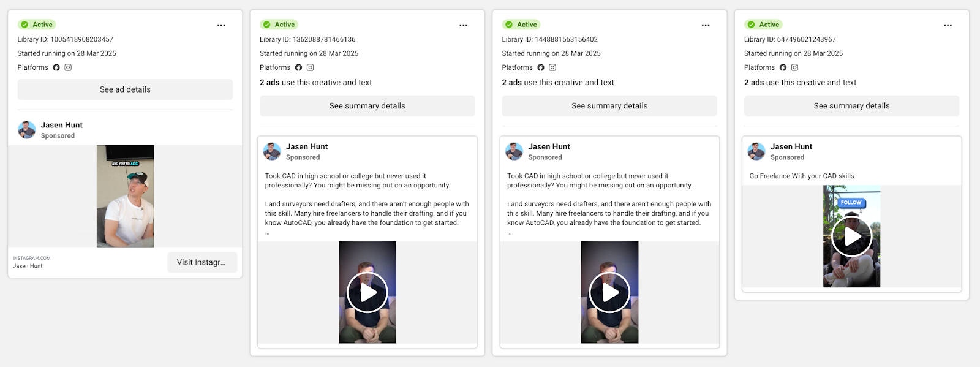Viewport: 980px width, 367px height.
Task: Open options menu for ad 647496021243967
Action: [948, 25]
